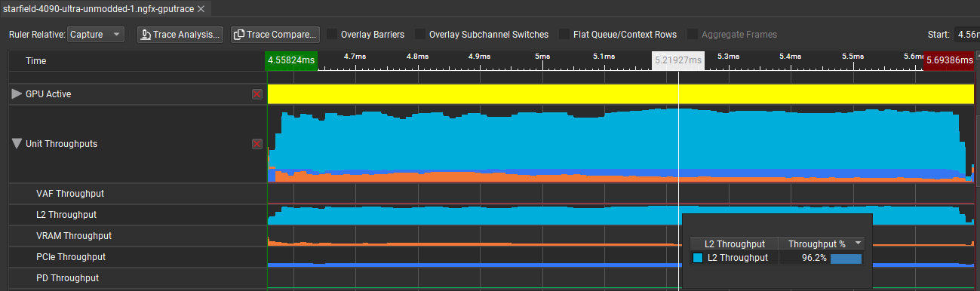Click the 5.4ms tick label on ruler

click(x=790, y=56)
